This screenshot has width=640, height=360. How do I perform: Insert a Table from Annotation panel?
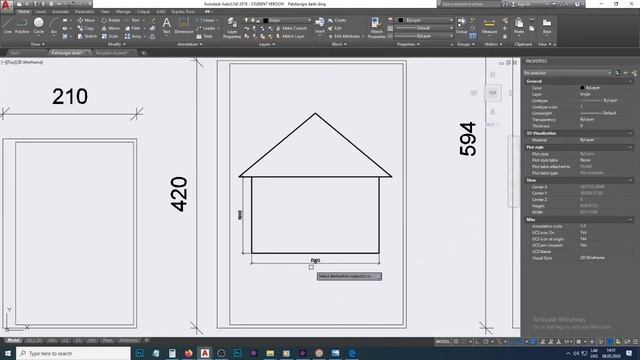click(x=204, y=36)
